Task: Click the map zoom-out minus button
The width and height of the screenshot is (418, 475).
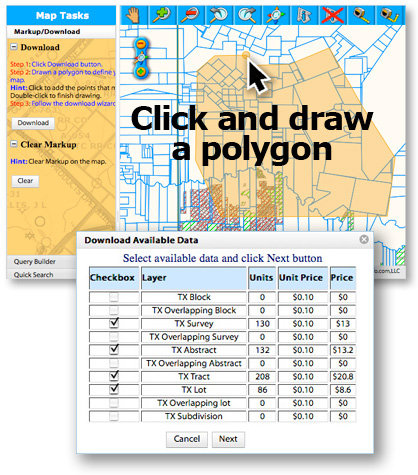Action: (x=141, y=44)
